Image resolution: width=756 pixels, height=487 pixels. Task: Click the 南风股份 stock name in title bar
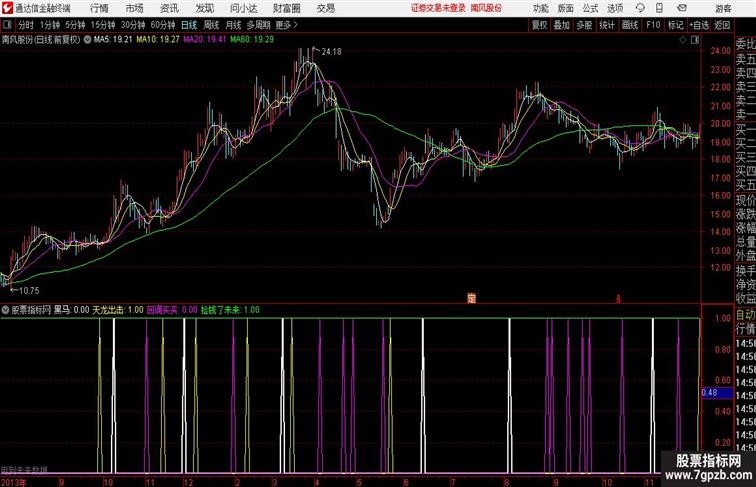[486, 8]
